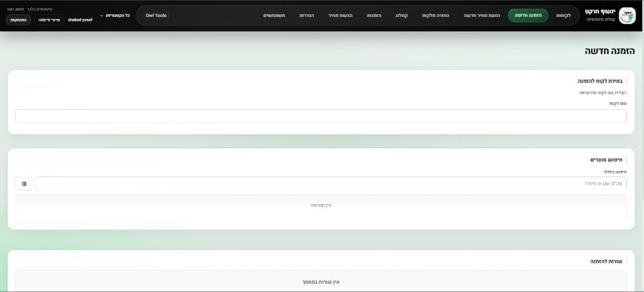Click the הזמנה חדשה page heading
This screenshot has width=644, height=292.
[610, 51]
